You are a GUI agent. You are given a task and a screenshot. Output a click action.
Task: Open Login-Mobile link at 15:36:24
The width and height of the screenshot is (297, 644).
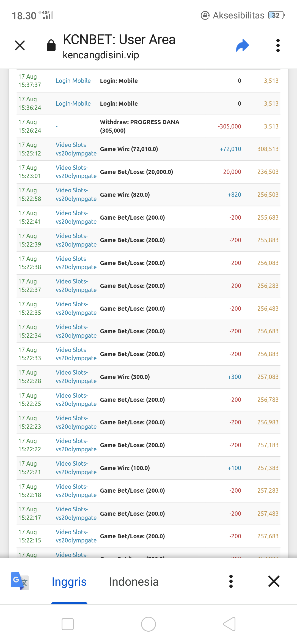tap(73, 103)
